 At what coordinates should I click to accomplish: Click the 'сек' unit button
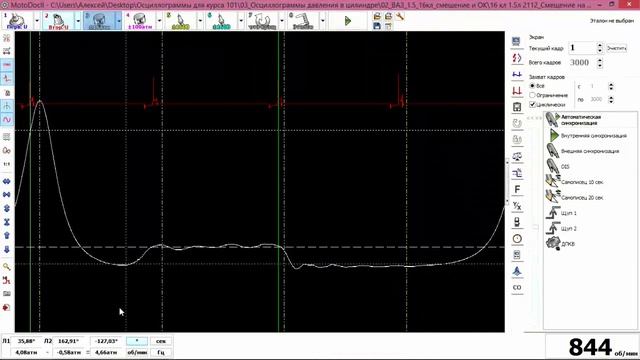[161, 341]
